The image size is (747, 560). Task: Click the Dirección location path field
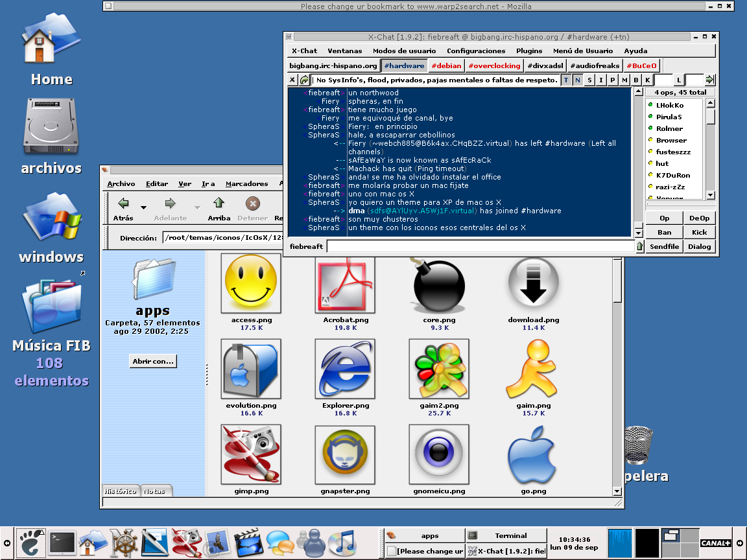pos(223,238)
